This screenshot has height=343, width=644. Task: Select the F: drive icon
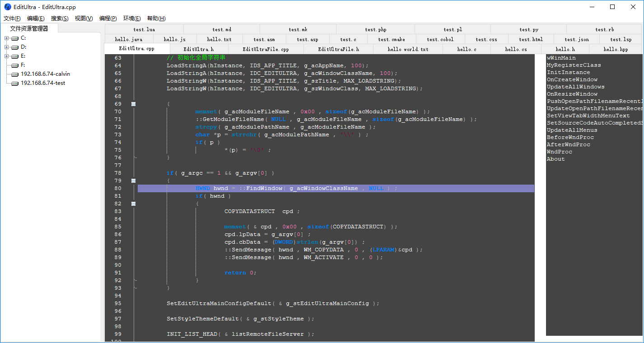click(x=15, y=65)
